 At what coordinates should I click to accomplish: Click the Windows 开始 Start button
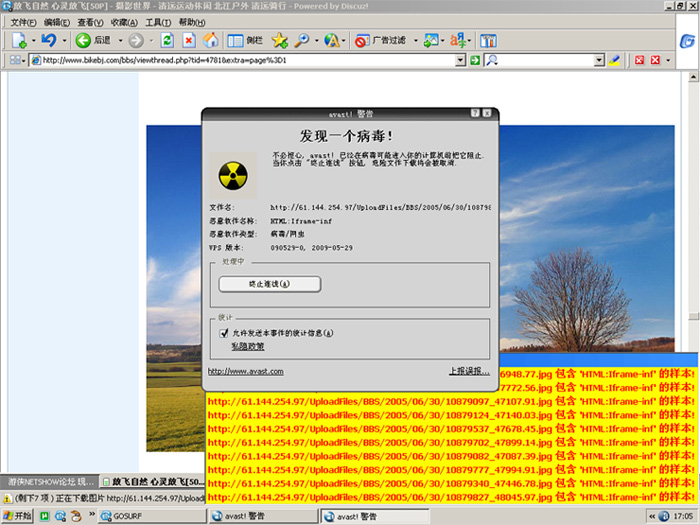(x=18, y=516)
